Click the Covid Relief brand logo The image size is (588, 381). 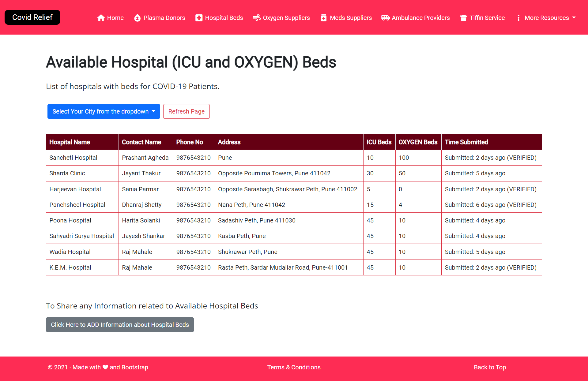point(32,17)
